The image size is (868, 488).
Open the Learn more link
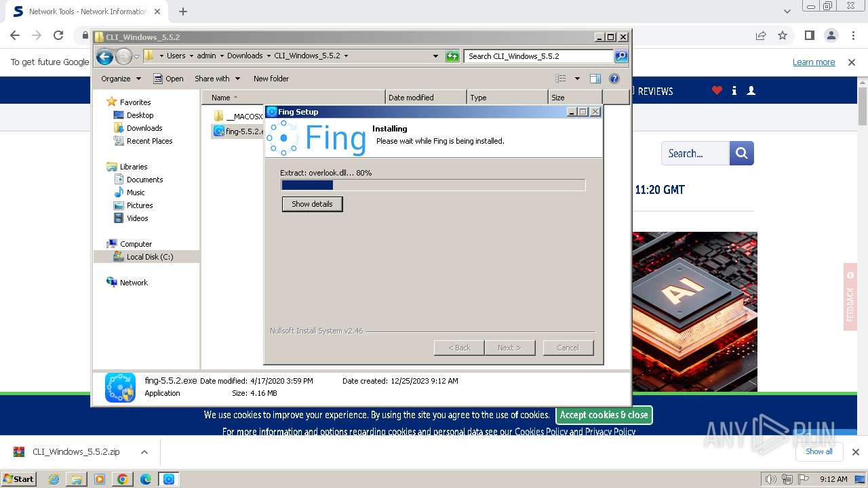(814, 62)
